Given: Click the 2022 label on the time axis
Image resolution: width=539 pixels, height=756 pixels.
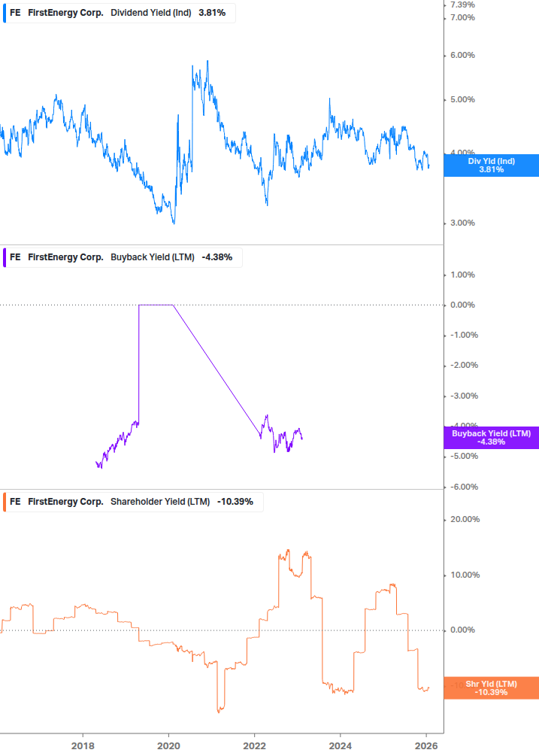Looking at the screenshot, I should (254, 746).
